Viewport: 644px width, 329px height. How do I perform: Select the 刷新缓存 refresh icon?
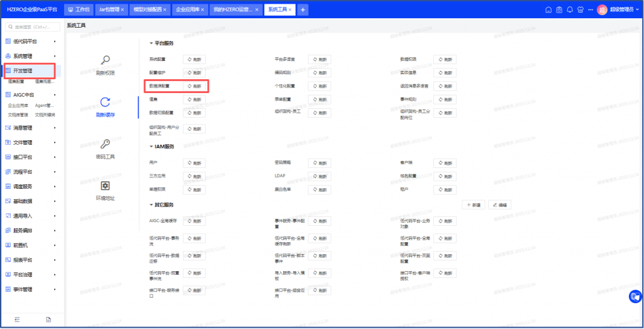pyautogui.click(x=106, y=103)
